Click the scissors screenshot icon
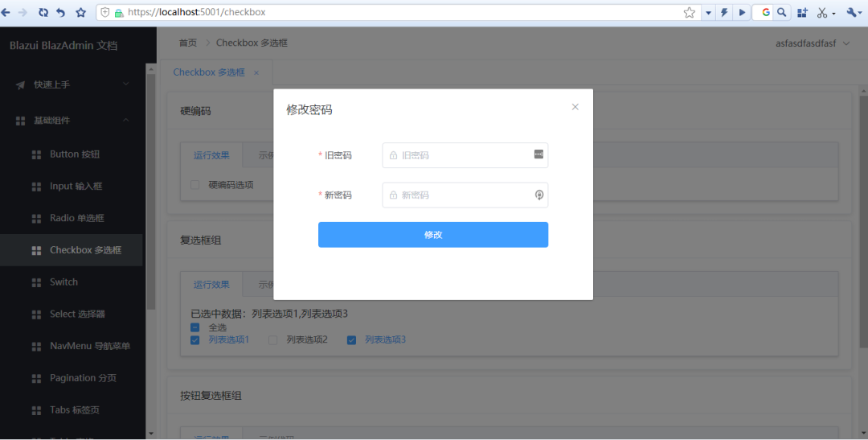Screen dimensions: 868x440 [x=822, y=12]
